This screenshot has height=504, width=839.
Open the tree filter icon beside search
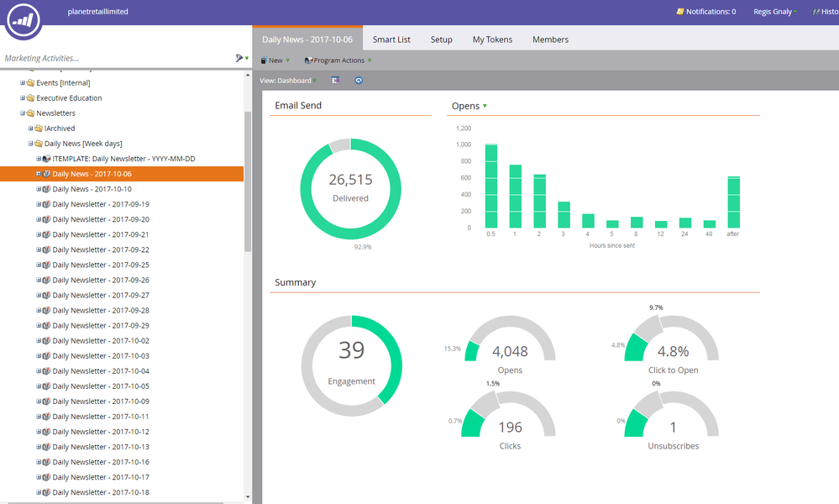tap(239, 58)
